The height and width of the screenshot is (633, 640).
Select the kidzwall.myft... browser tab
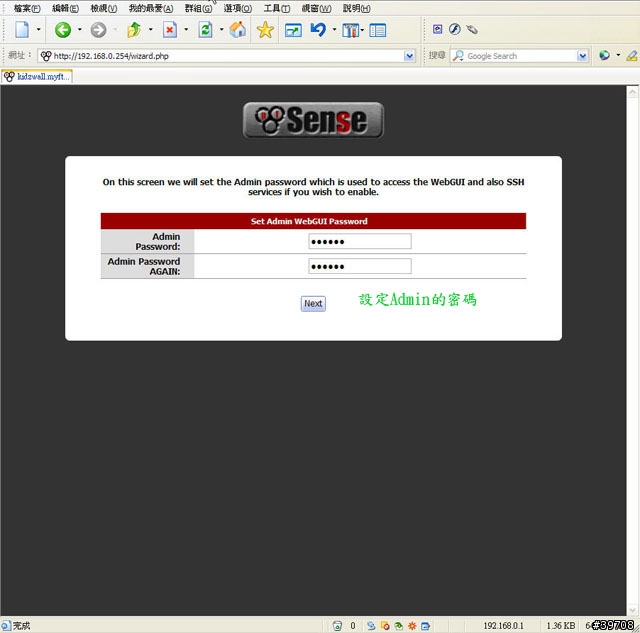coord(37,76)
